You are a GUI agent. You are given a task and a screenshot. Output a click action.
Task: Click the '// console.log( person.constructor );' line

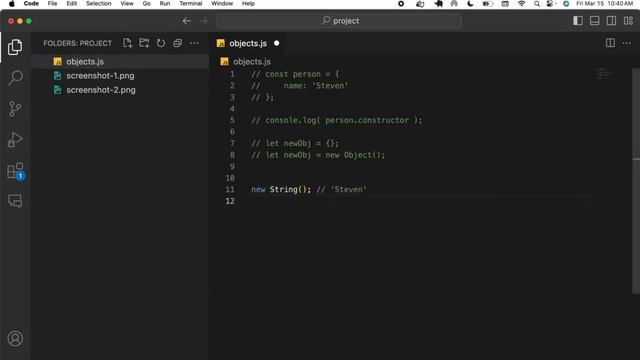pyautogui.click(x=337, y=120)
